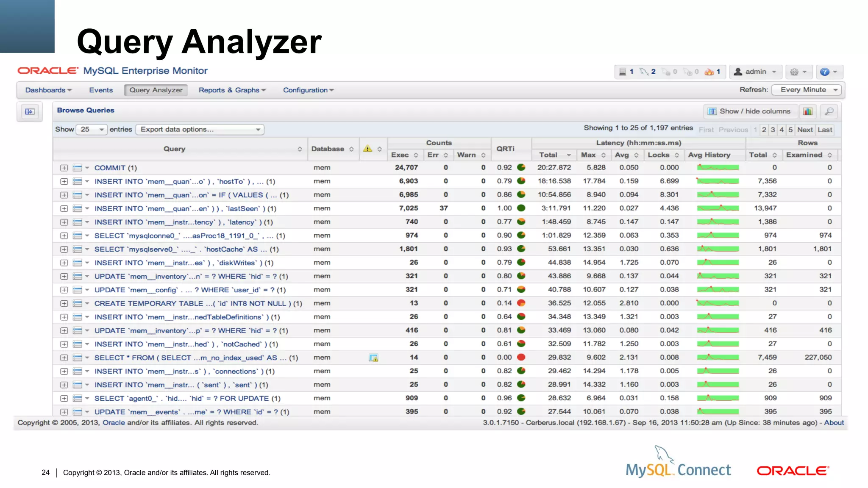Click the admin user icon
Image resolution: width=868 pixels, height=488 pixels.
coord(738,72)
